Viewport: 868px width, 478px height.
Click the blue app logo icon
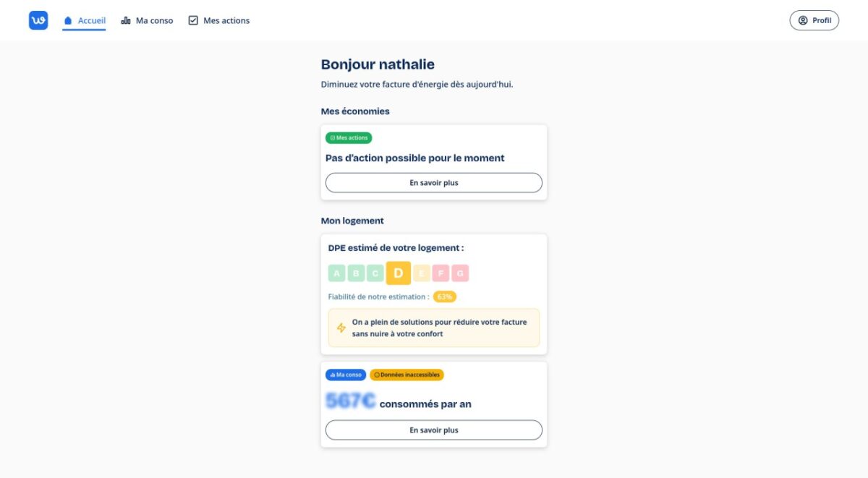click(x=38, y=20)
